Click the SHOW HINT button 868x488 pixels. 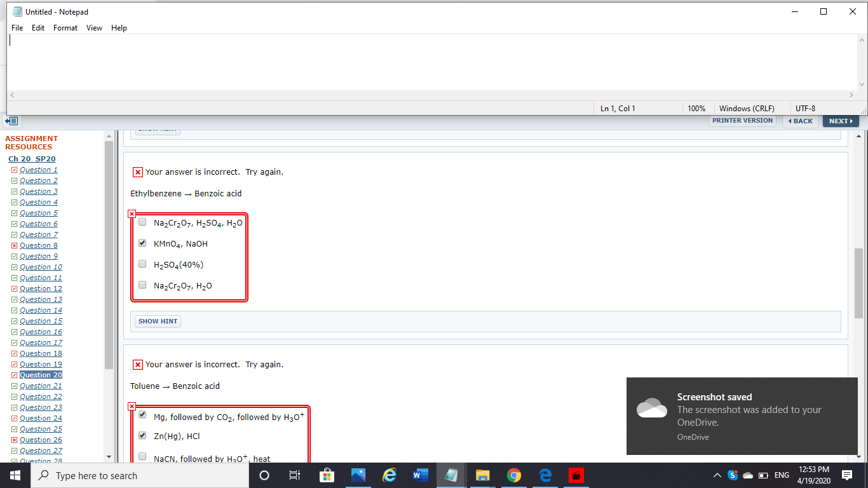coord(157,321)
